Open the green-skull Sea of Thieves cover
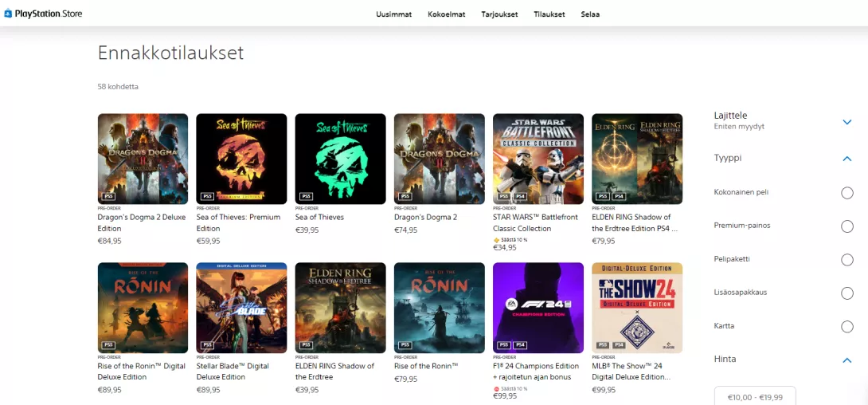Screen dimensions: 868x405 [341, 159]
